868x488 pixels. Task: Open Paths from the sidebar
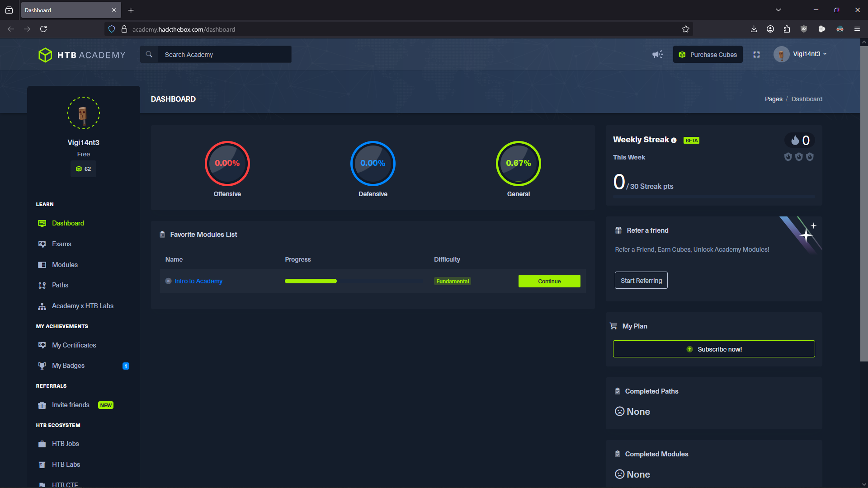pyautogui.click(x=60, y=285)
